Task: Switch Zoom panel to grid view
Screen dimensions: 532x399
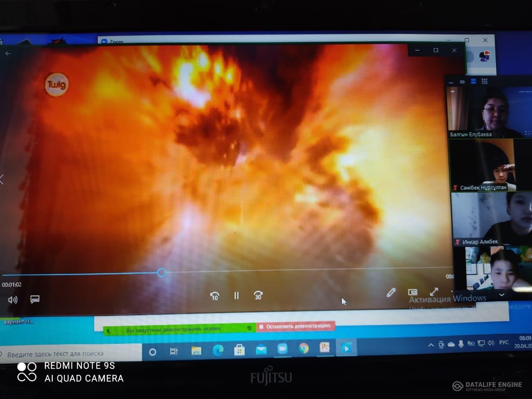Action: 484,81
